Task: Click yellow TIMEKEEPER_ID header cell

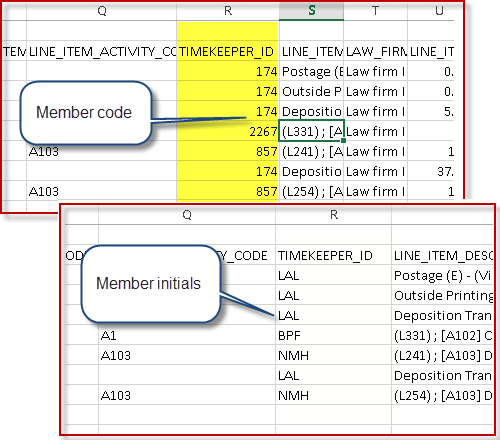Action: [x=228, y=52]
